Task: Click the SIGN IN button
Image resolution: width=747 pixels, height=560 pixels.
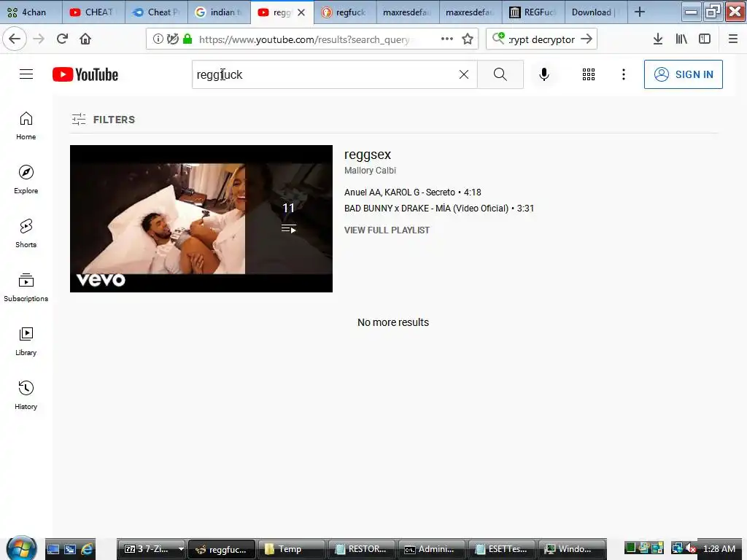Action: (683, 74)
